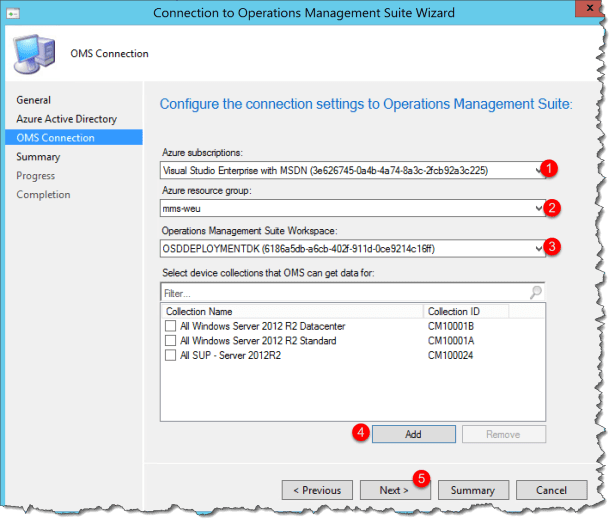Select the Completion step in sidebar
Viewport: 615px width, 524px height.
44,195
